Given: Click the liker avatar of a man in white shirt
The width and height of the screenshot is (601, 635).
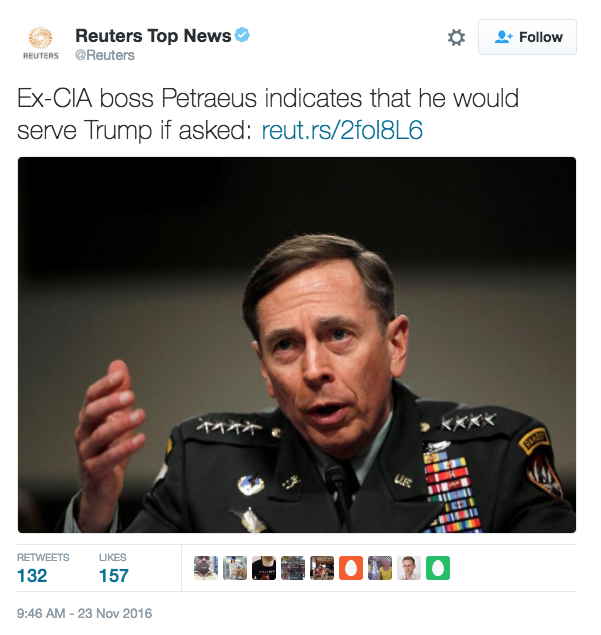Looking at the screenshot, I should (x=409, y=568).
